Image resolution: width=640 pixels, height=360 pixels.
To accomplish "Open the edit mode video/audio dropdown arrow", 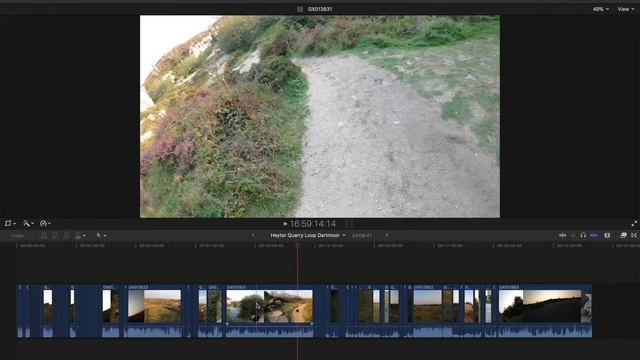I will point(84,236).
